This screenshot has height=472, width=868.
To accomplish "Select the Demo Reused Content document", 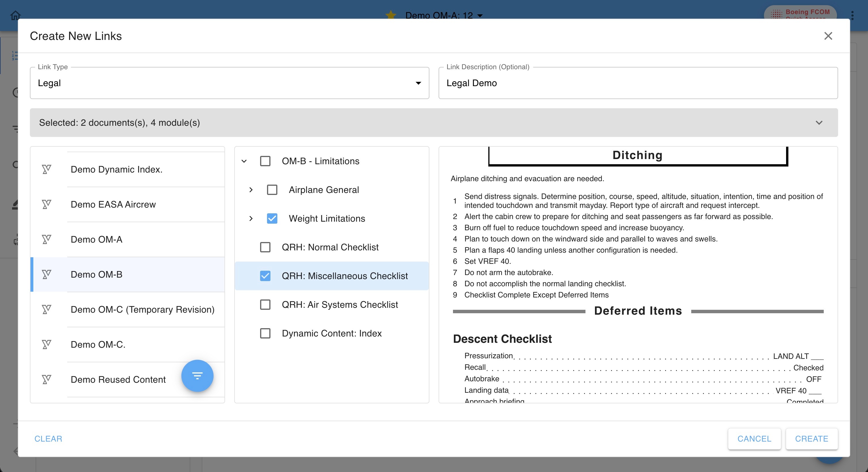I will click(x=118, y=380).
